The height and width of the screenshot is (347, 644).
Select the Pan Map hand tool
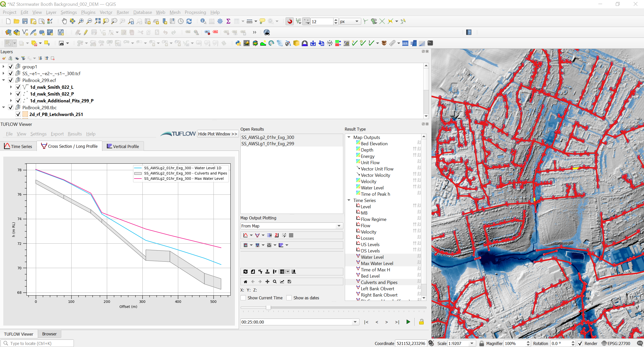point(65,21)
